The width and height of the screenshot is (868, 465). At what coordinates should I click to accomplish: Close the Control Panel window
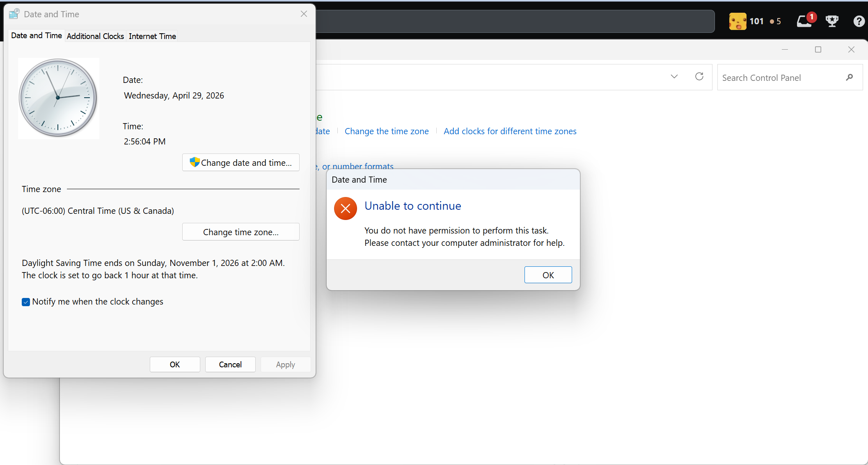point(851,50)
